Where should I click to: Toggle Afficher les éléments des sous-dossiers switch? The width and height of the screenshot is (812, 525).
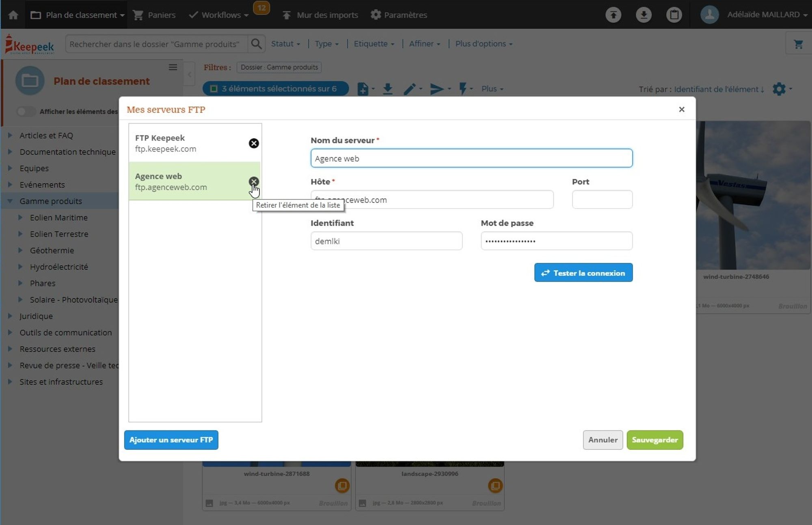[x=26, y=111]
